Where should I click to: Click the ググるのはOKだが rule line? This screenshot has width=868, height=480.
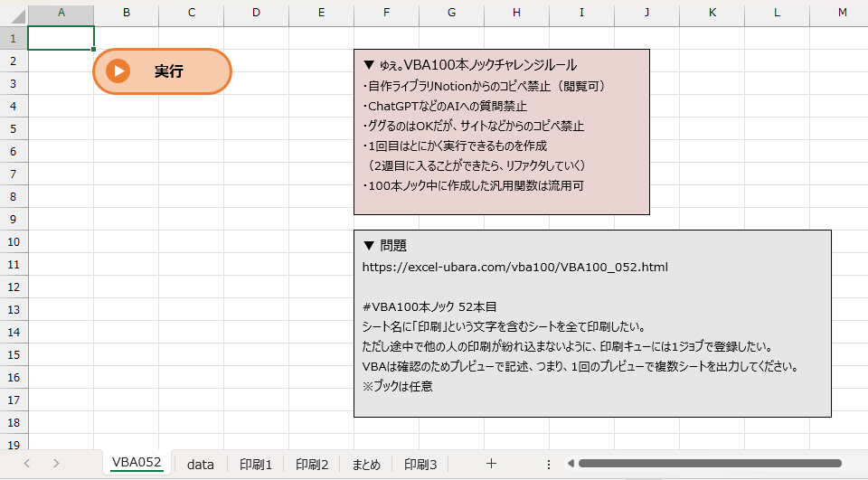[x=473, y=126]
